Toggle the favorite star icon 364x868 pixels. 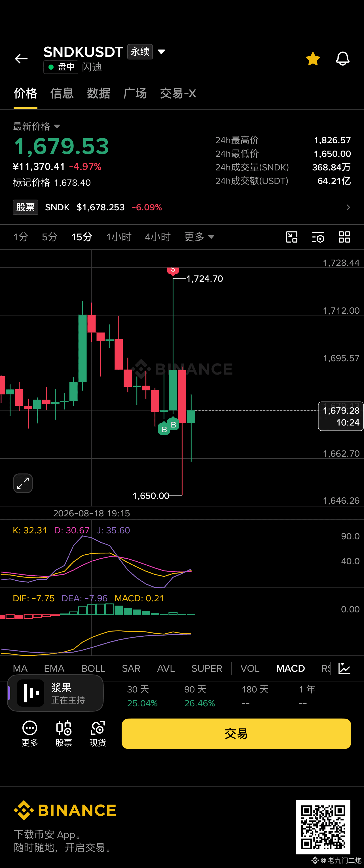313,59
